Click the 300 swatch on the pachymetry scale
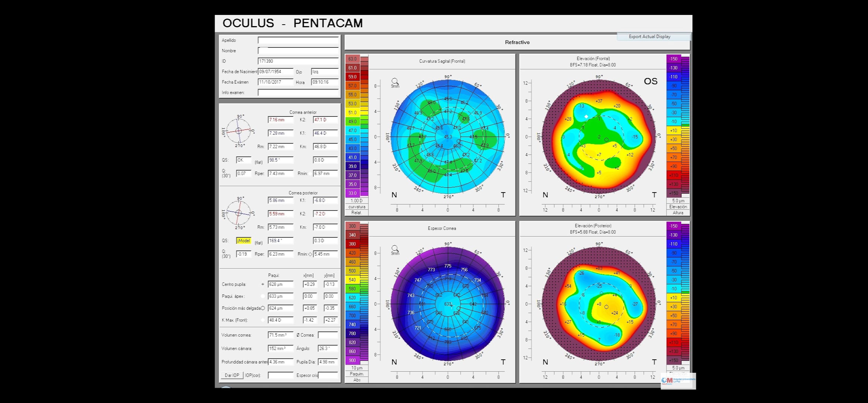This screenshot has width=868, height=403. coord(352,226)
